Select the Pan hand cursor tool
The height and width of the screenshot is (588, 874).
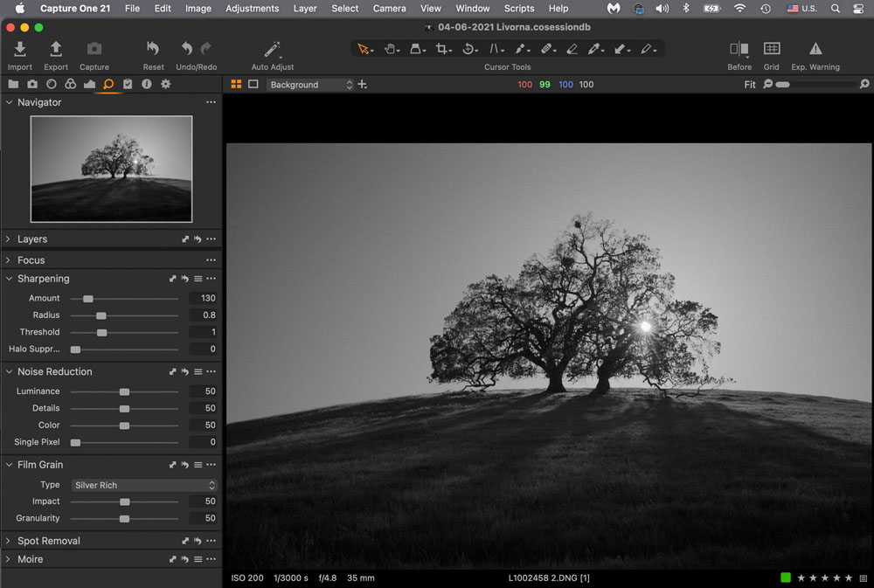pyautogui.click(x=391, y=49)
